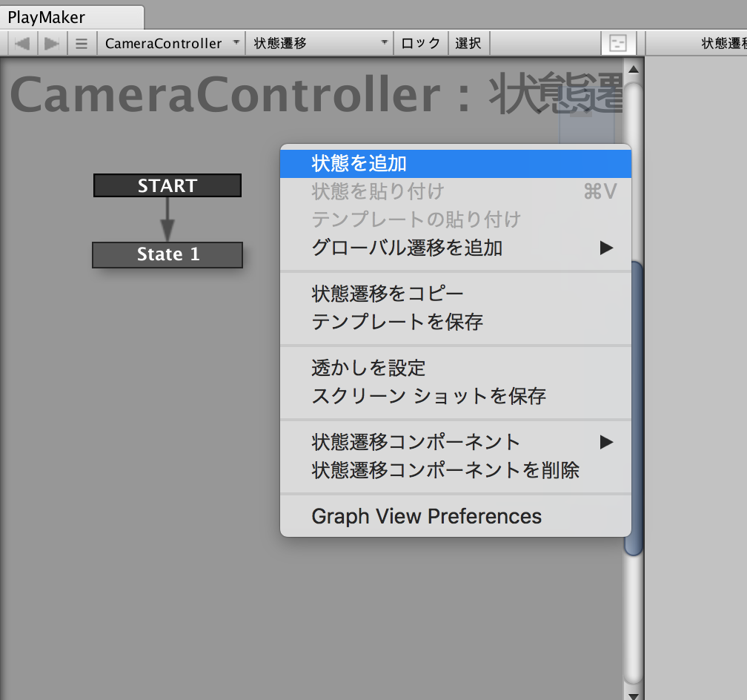
Task: Expand 状態遷移コンポーネント submenu
Action: (x=456, y=442)
